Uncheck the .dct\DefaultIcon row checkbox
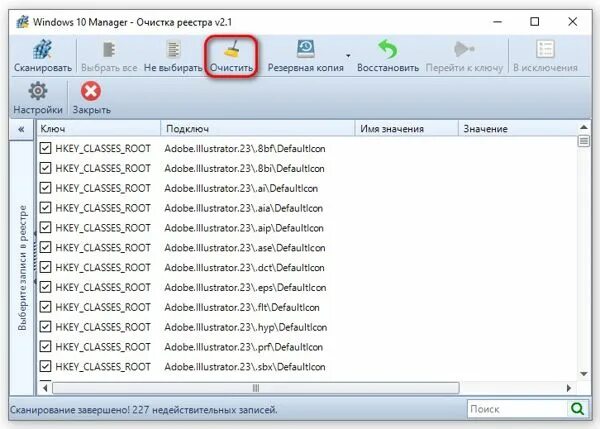This screenshot has height=429, width=600. [x=45, y=267]
